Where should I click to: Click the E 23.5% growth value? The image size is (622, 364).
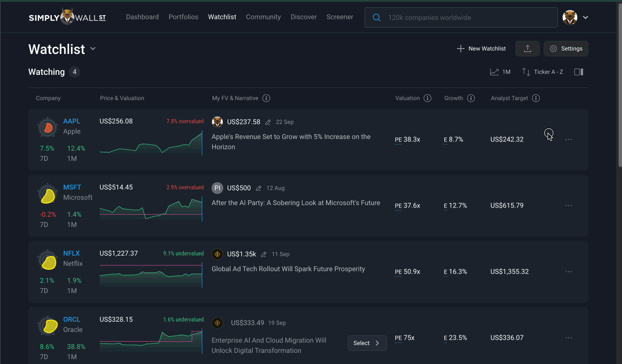[x=455, y=338]
